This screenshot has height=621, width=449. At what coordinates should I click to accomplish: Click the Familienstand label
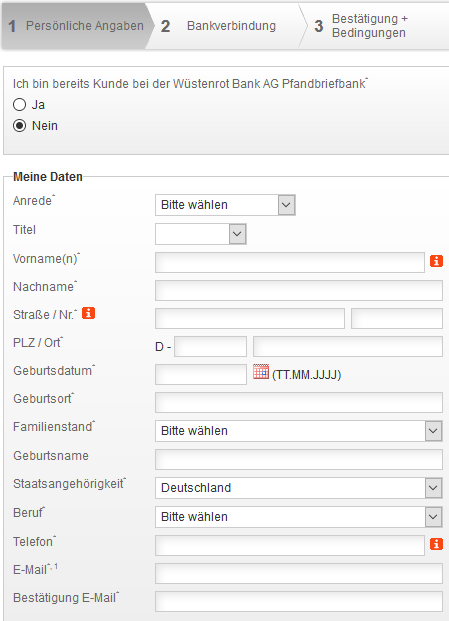54,427
